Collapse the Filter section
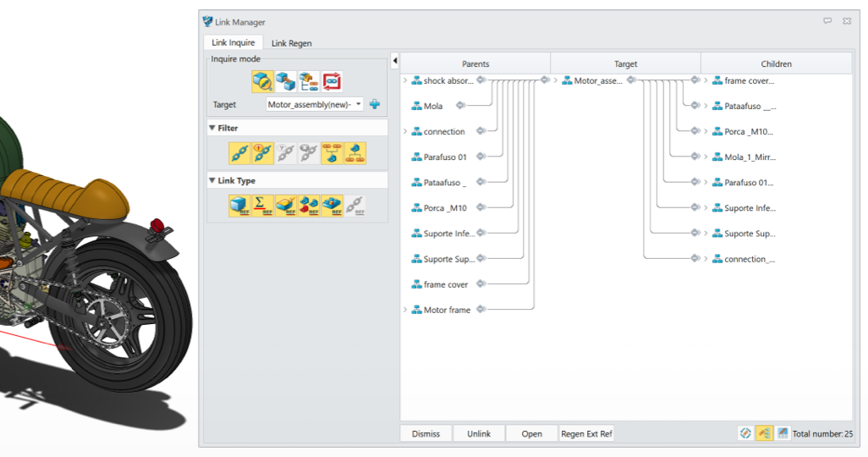The height and width of the screenshot is (457, 868). click(212, 129)
